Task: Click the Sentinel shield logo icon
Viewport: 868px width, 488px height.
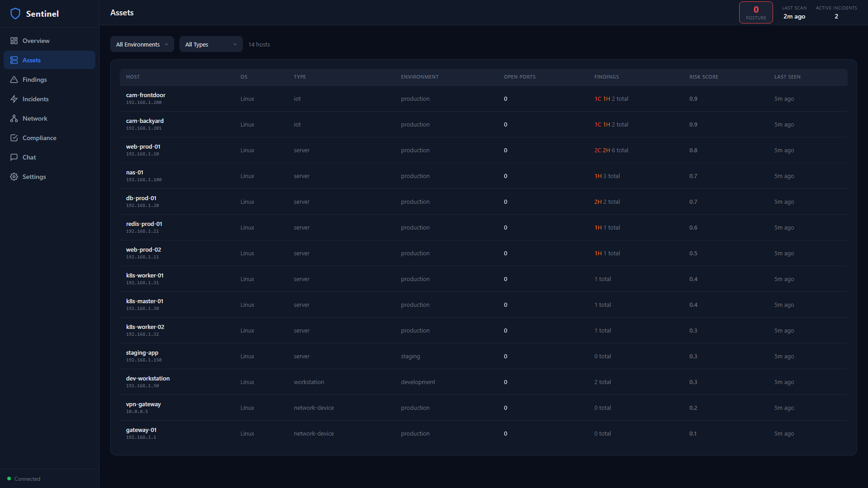Action: 15,14
